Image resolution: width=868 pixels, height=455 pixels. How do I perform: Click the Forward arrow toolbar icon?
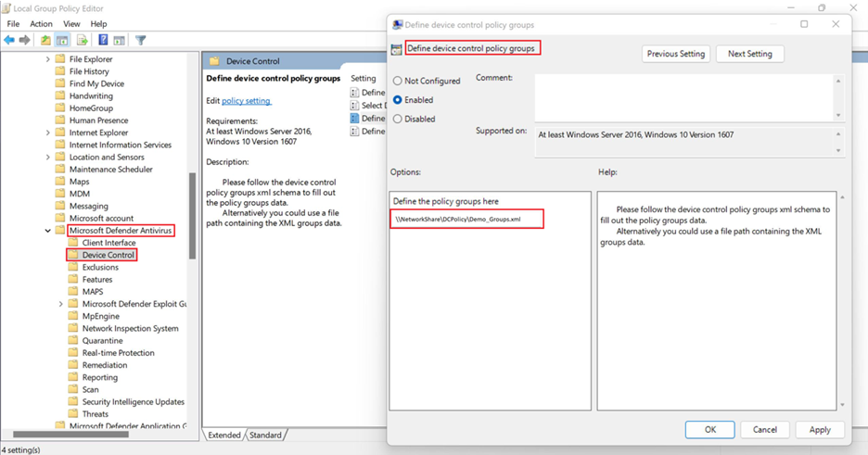(x=24, y=40)
